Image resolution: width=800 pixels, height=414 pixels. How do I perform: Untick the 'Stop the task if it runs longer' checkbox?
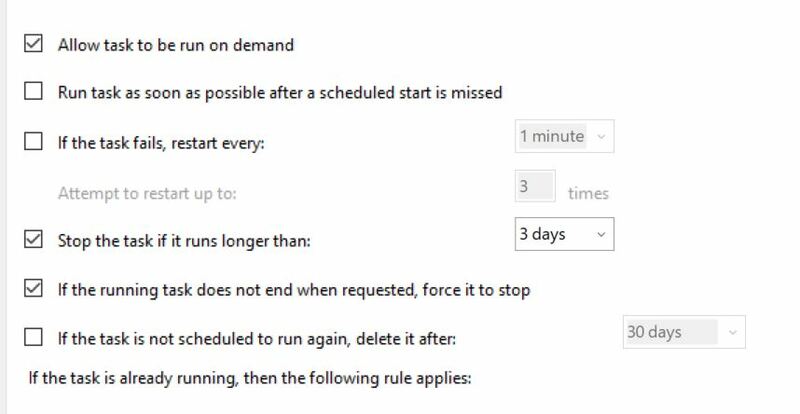(33, 239)
